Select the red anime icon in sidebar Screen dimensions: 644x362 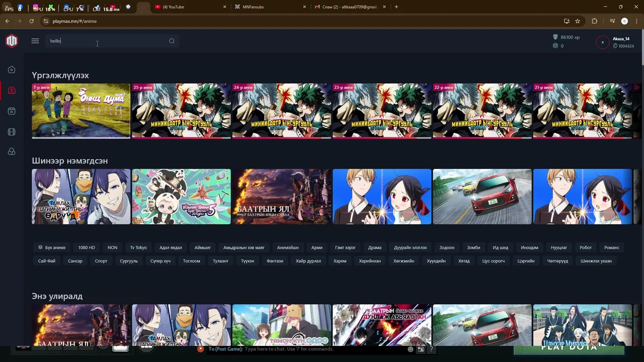pos(12,90)
